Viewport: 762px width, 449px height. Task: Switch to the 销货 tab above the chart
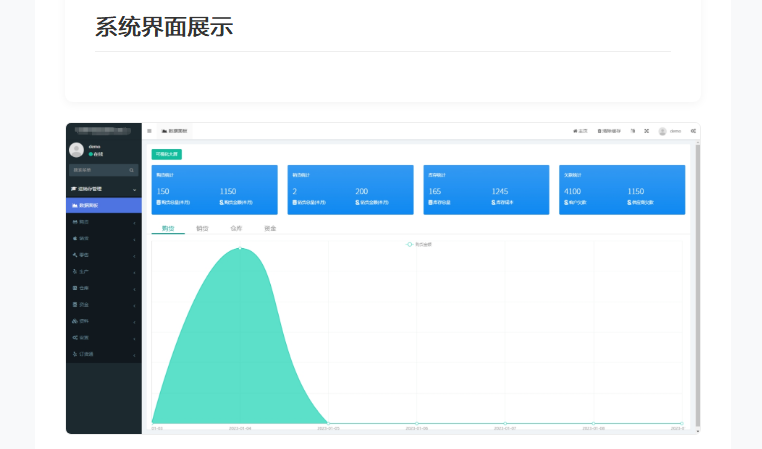[x=202, y=228]
